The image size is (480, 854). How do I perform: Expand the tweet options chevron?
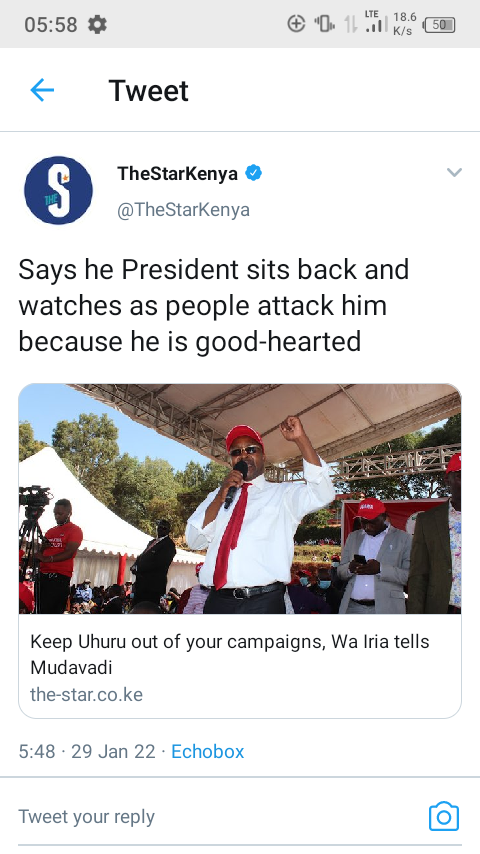454,173
